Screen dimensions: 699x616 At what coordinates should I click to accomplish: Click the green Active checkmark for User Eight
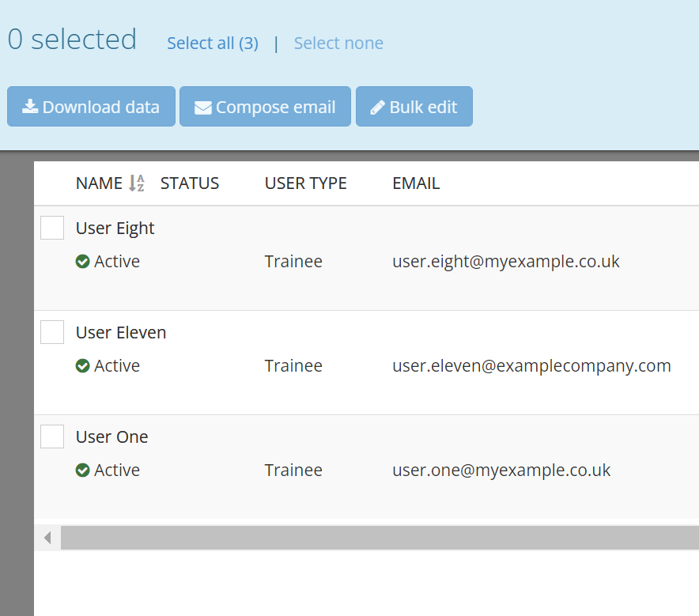coord(82,262)
